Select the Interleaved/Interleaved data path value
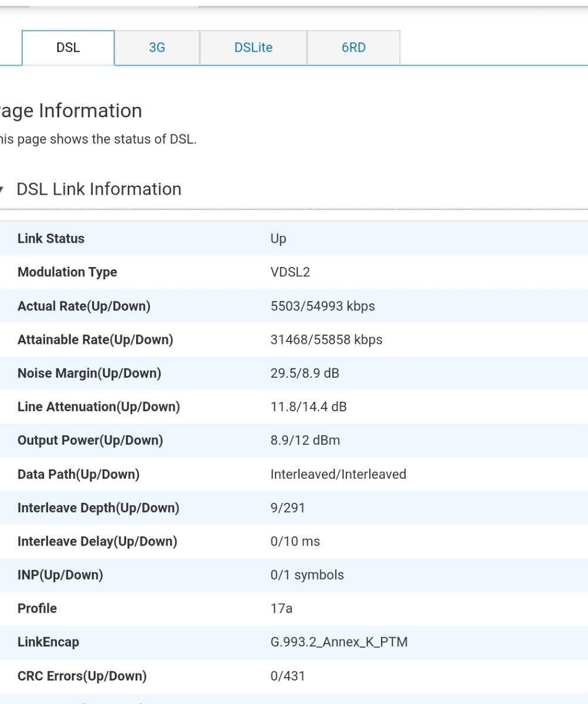The height and width of the screenshot is (704, 588). coord(338,474)
